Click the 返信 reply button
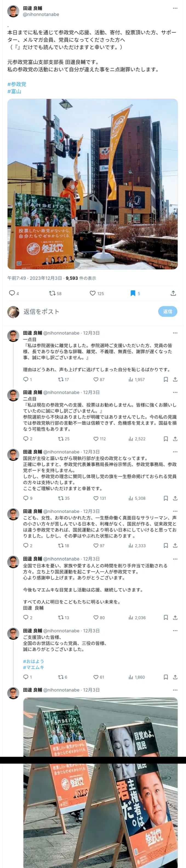 (x=167, y=311)
